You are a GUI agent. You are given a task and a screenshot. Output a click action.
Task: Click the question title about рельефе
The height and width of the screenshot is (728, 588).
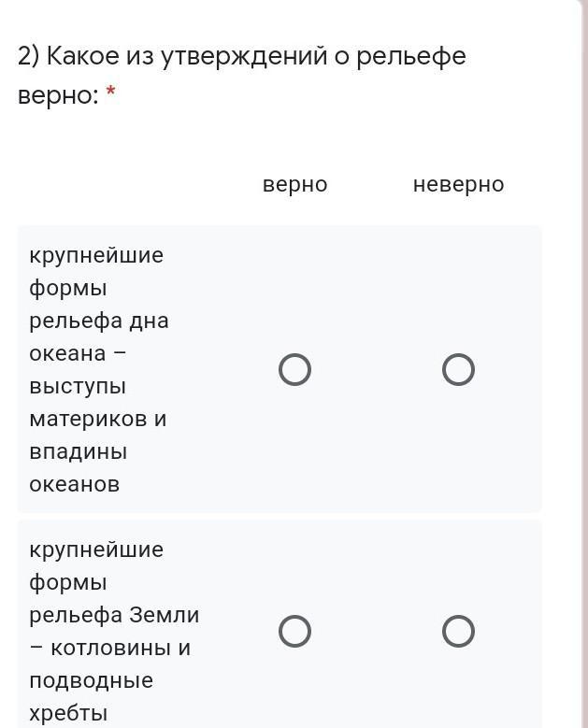241,57
